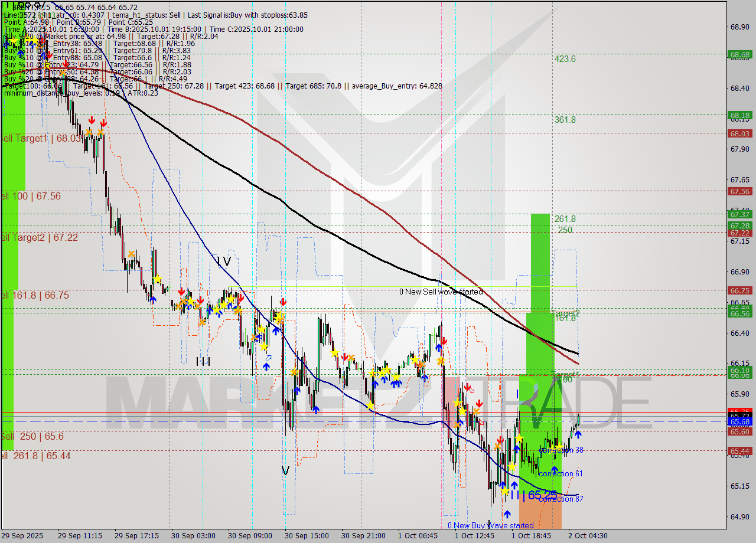
Task: Click the red down arrow above the 30 Sep 15:00 candle
Action: point(283,301)
